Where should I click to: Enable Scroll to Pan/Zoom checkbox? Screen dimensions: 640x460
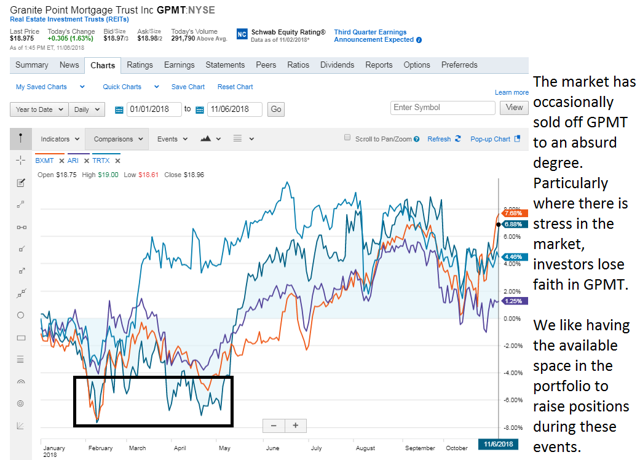(347, 138)
